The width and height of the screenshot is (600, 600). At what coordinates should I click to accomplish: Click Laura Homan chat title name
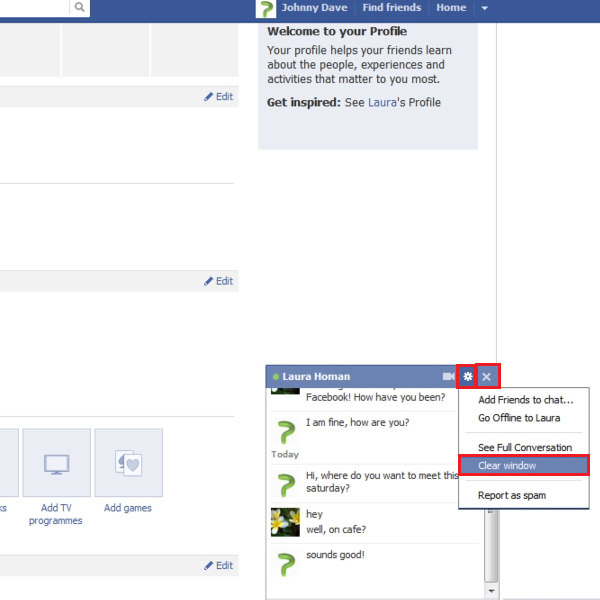pos(316,377)
